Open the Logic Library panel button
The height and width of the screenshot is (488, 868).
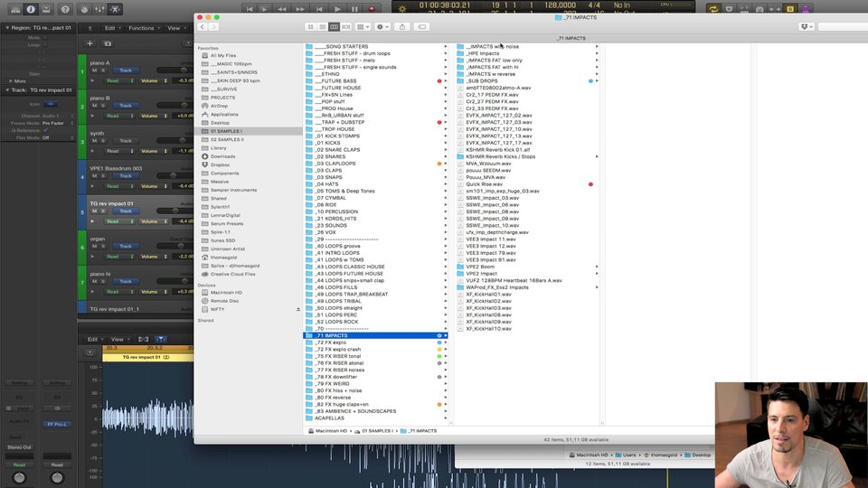pos(15,9)
